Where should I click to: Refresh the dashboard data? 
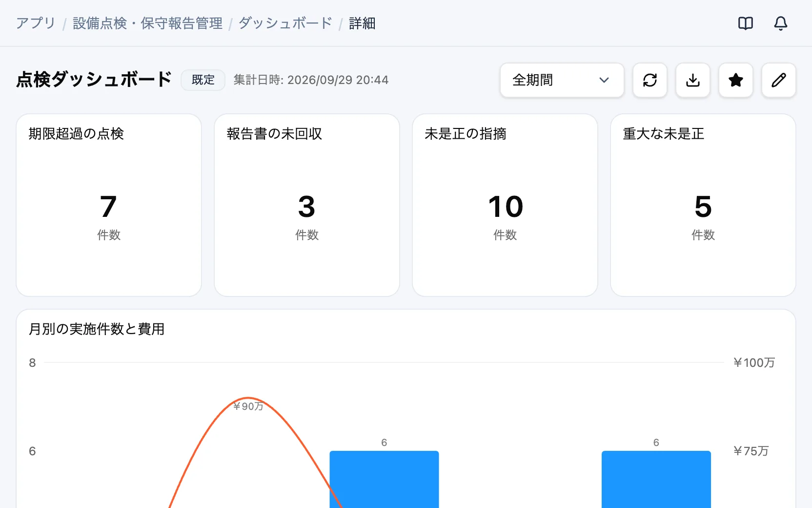click(x=650, y=80)
